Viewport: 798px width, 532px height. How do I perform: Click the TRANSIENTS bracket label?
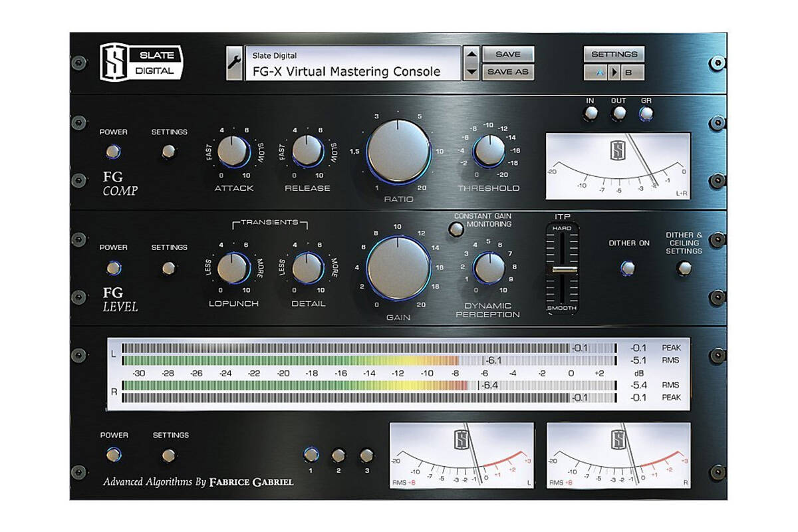pyautogui.click(x=269, y=223)
